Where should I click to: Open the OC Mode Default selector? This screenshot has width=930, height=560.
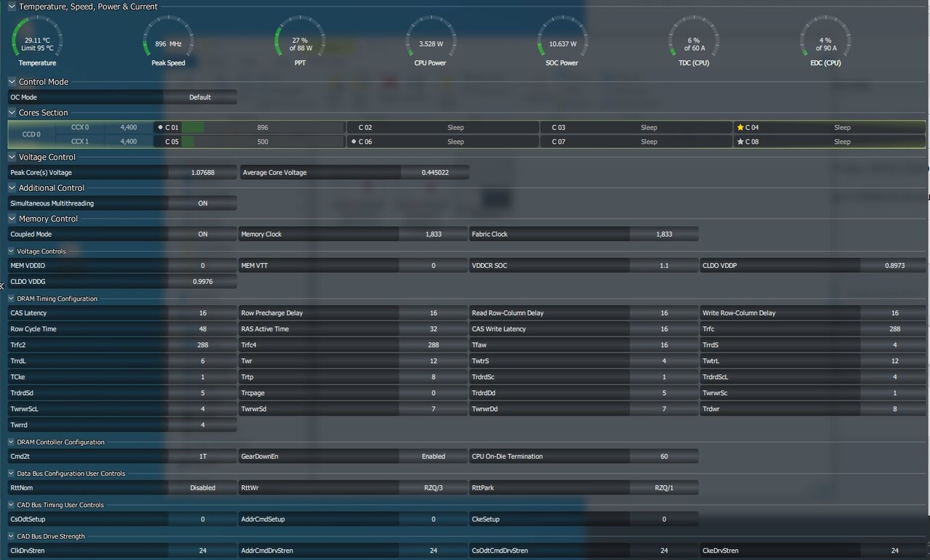tap(200, 97)
